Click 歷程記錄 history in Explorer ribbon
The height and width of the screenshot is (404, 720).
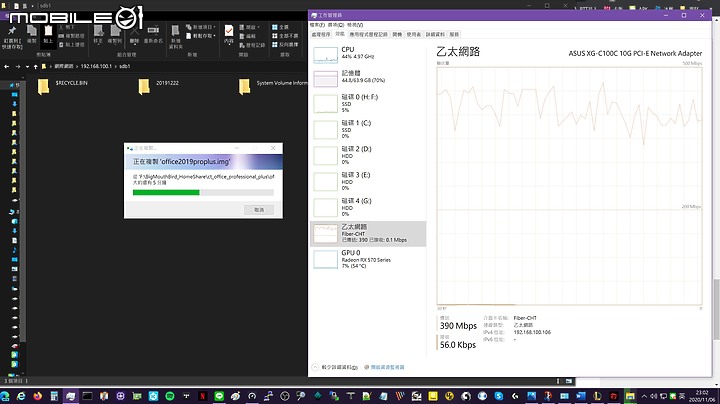pyautogui.click(x=252, y=45)
